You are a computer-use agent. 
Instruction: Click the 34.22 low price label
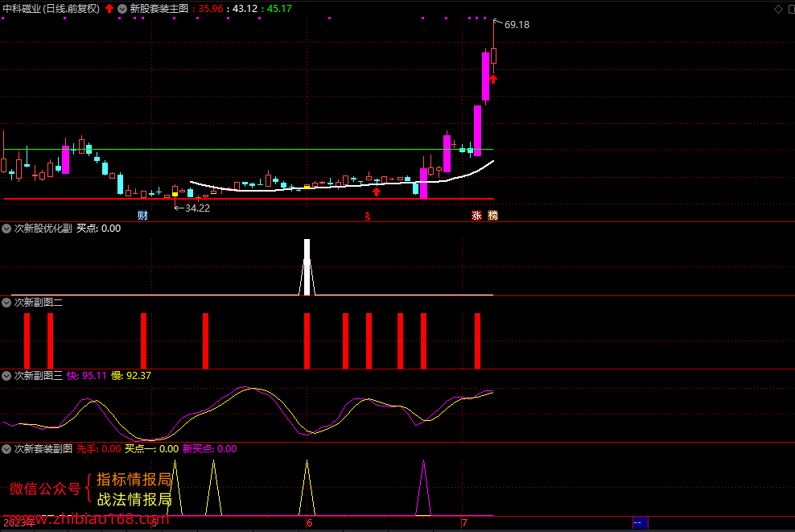click(197, 208)
